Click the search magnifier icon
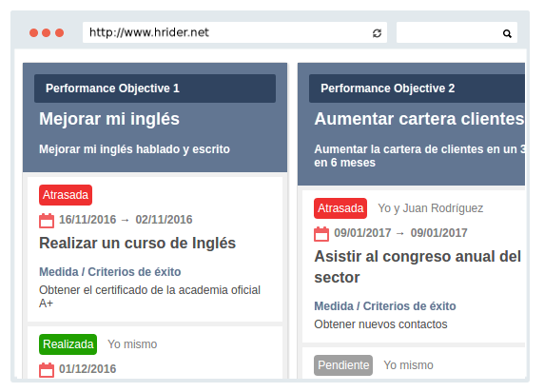544x392 pixels. pyautogui.click(x=507, y=33)
